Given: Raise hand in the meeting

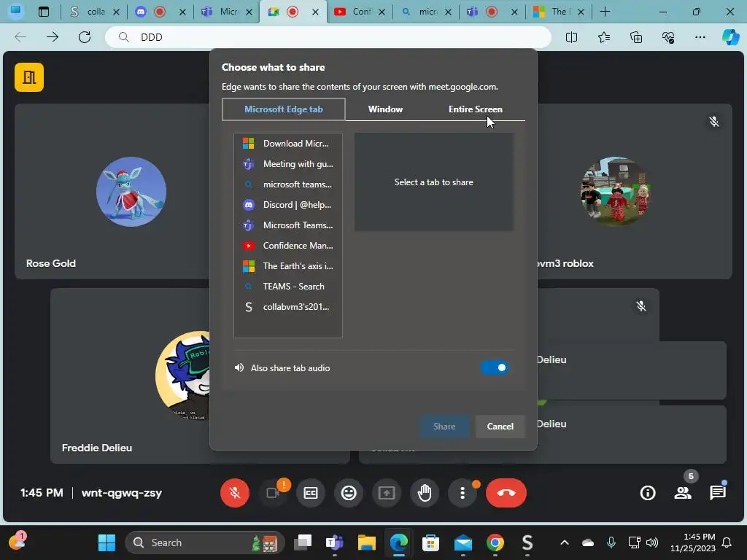Looking at the screenshot, I should (425, 493).
